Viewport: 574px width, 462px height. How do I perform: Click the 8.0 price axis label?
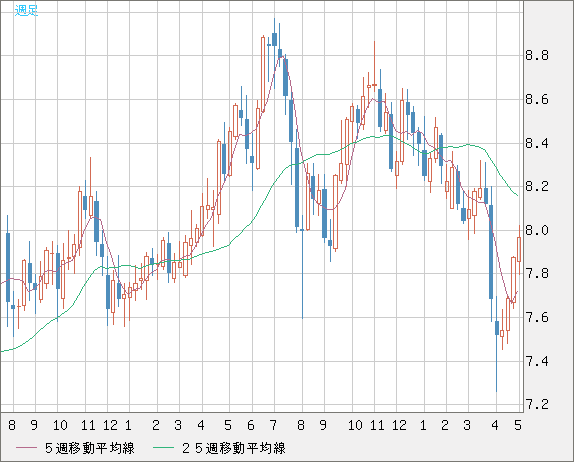(x=537, y=230)
